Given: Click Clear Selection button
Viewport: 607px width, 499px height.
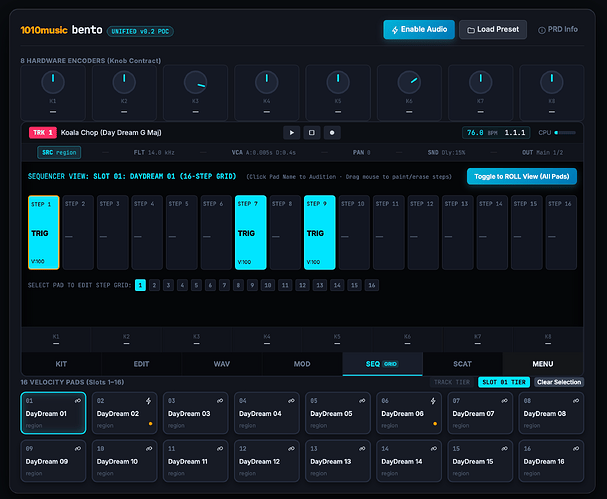Looking at the screenshot, I should click(559, 382).
